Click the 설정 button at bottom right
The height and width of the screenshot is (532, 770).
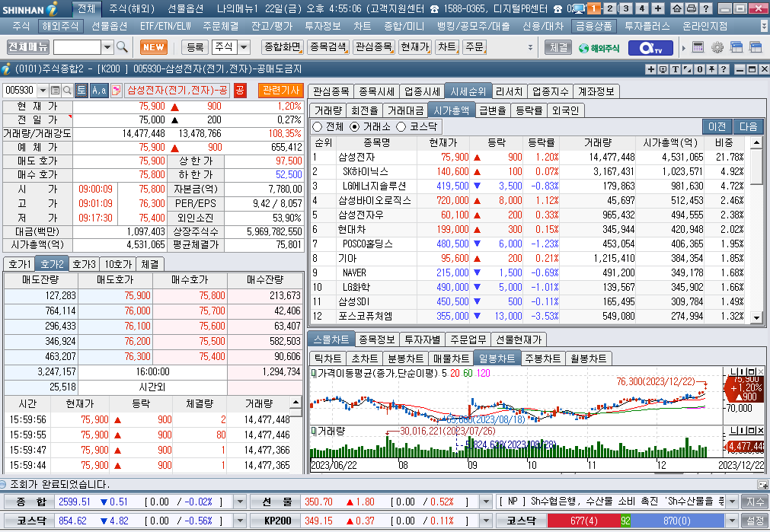(756, 521)
